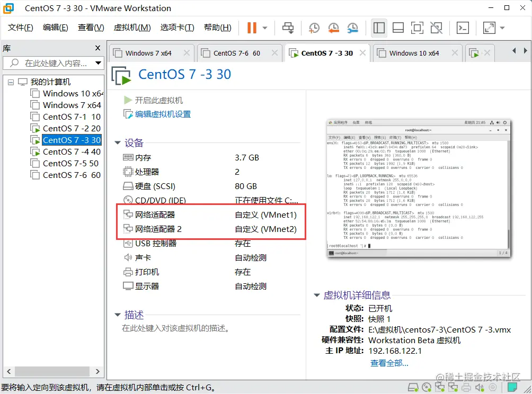Toggle the tab thumbnail bar view
The height and width of the screenshot is (394, 532).
[398, 28]
